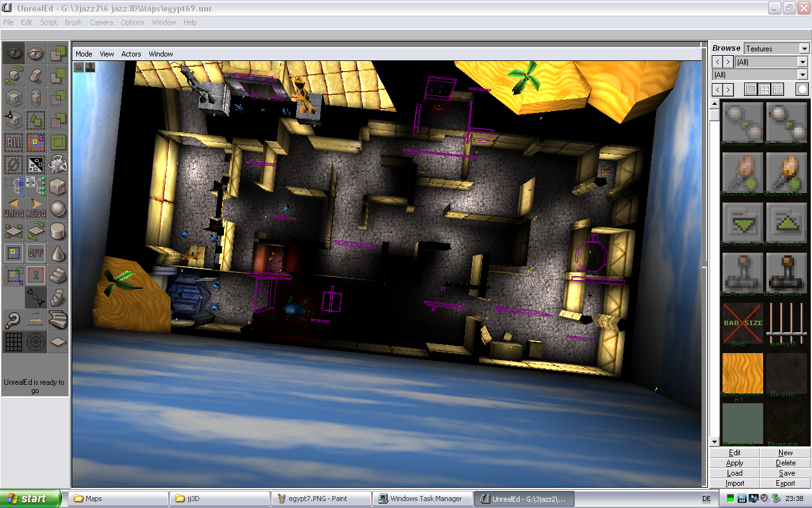812x508 pixels.
Task: Open the second (All) group dropdown
Action: 802,75
